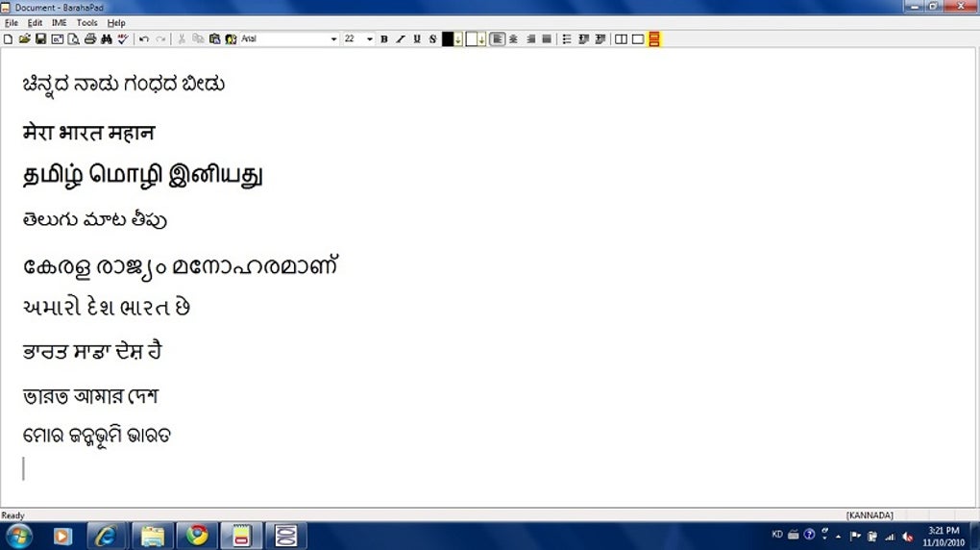This screenshot has width=980, height=550.
Task: Click the [KANNADA] language status bar indicator
Action: tap(870, 515)
